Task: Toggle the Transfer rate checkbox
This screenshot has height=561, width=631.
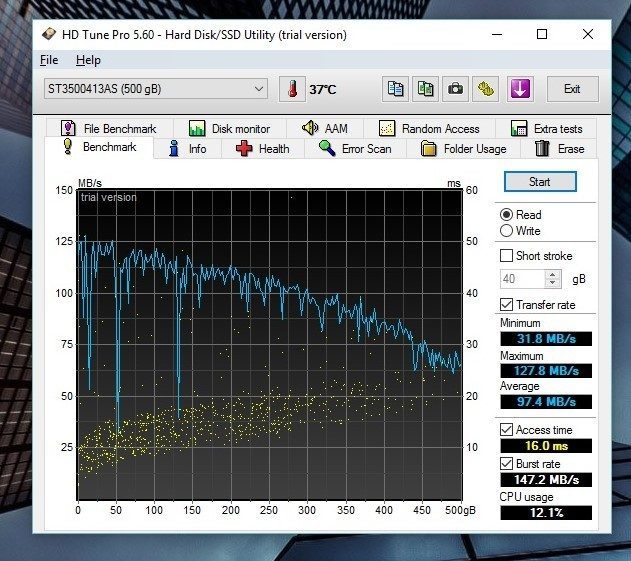Action: (x=506, y=305)
